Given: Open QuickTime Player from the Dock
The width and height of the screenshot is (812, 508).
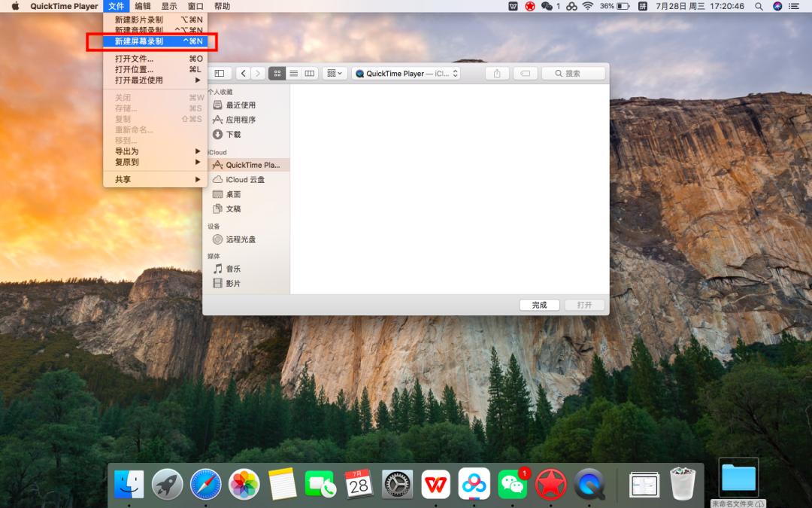Looking at the screenshot, I should pos(589,485).
